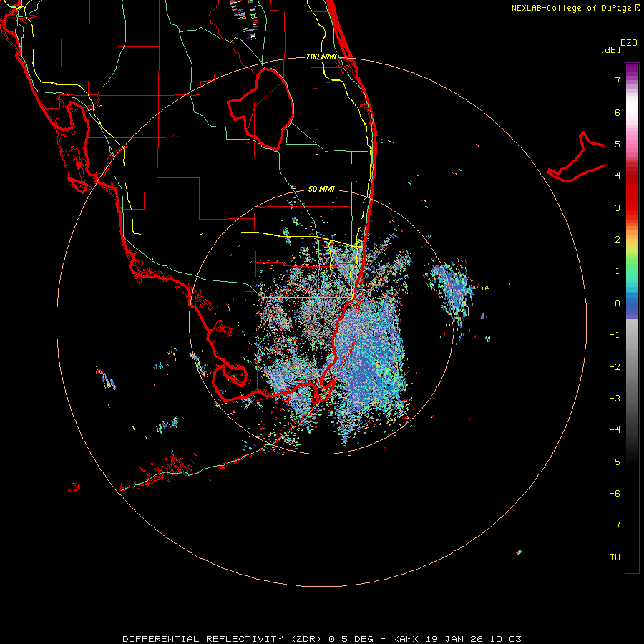Click the scale value 0 on the legend
Viewport: 644px width, 644px height.
click(x=618, y=303)
